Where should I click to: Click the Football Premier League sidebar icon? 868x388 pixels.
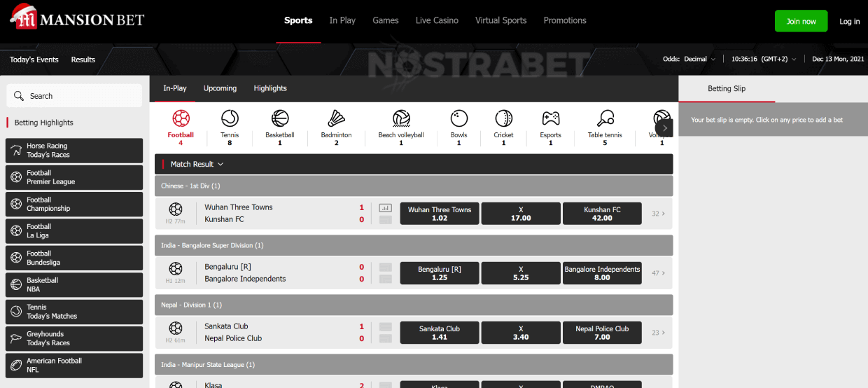(15, 177)
